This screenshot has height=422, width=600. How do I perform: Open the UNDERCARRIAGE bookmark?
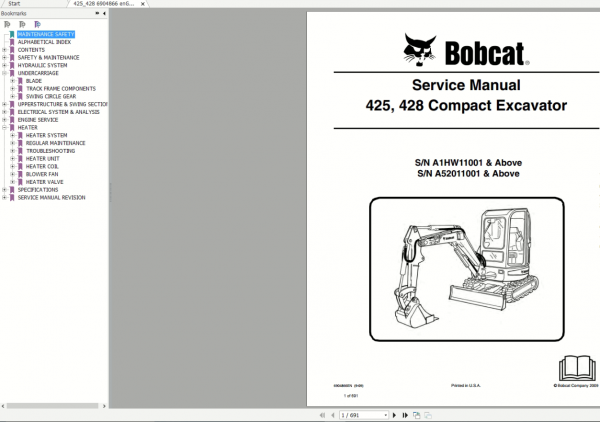[38, 73]
